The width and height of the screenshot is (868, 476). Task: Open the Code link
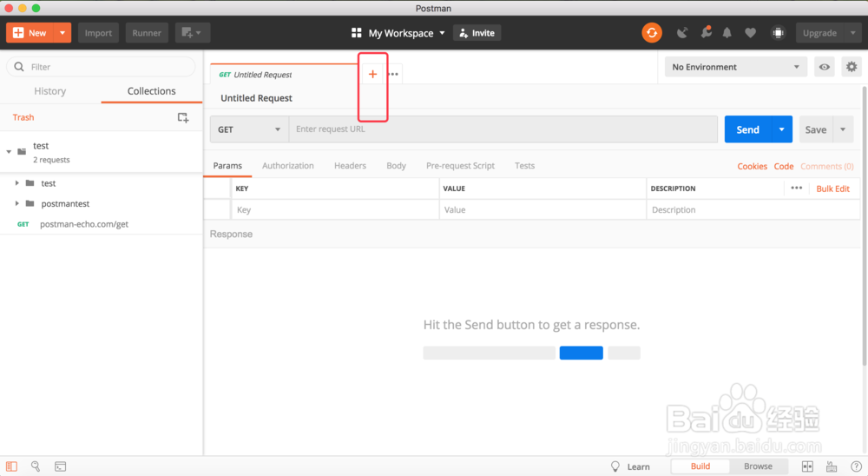pos(783,166)
